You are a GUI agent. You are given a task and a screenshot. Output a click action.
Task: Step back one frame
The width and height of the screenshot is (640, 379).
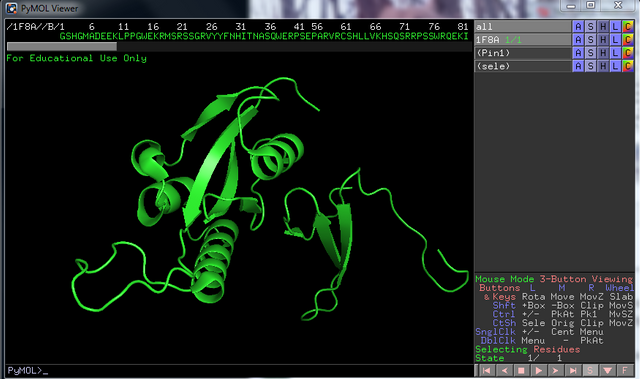pos(504,370)
